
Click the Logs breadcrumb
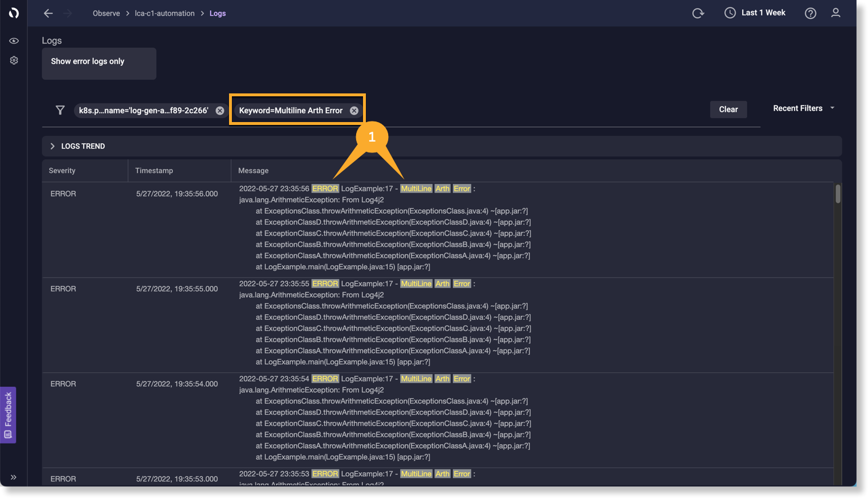point(218,13)
